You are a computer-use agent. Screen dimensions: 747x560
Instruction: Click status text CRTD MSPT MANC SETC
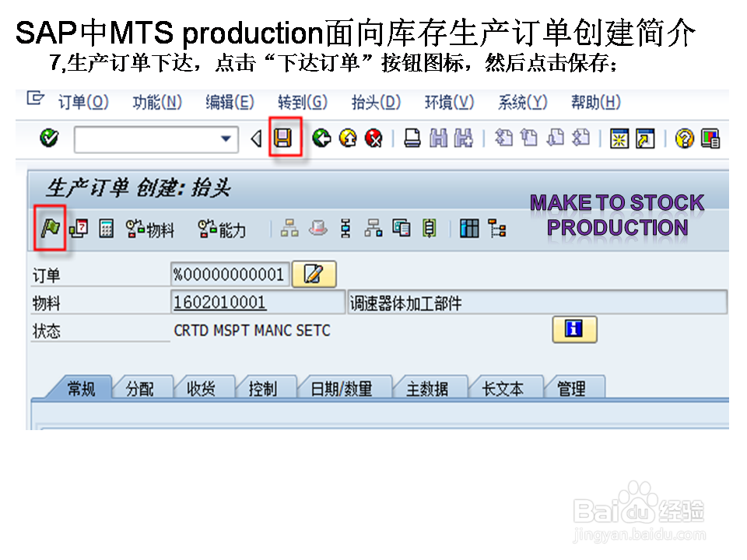pyautogui.click(x=252, y=331)
